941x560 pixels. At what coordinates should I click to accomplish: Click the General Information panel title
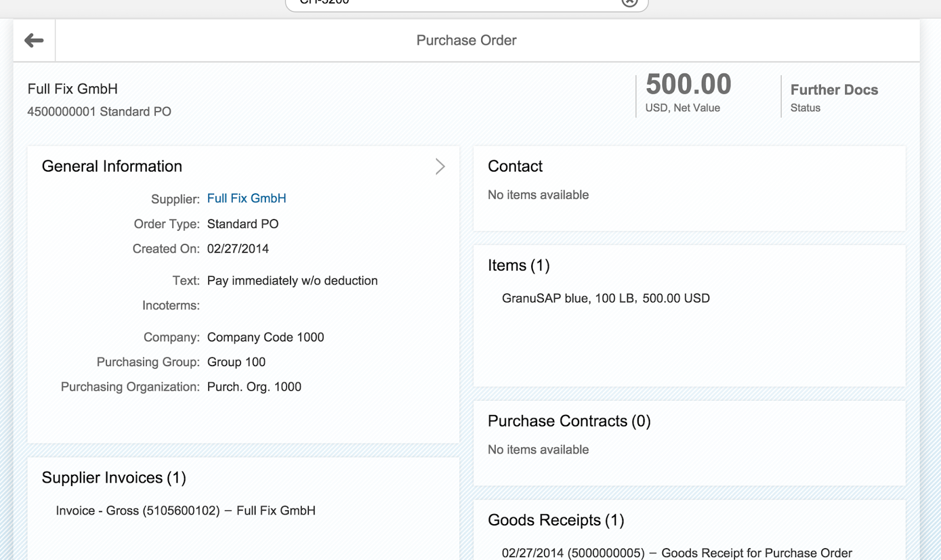(x=112, y=166)
